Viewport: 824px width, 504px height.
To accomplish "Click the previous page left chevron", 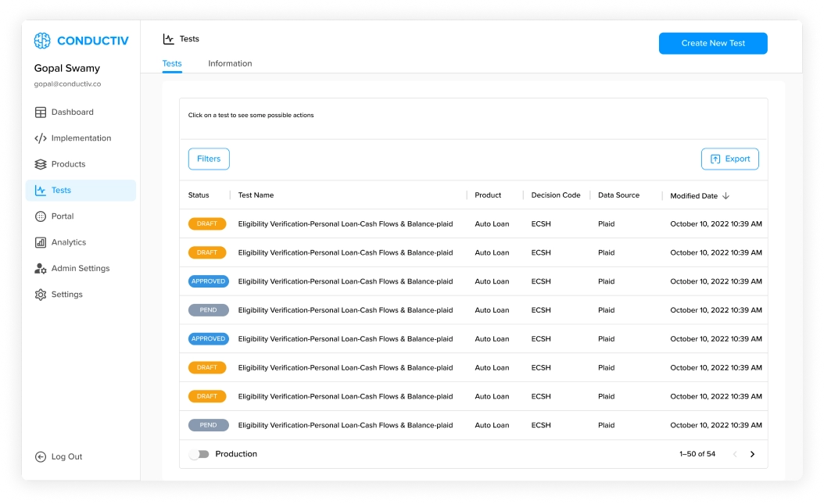I will (735, 454).
